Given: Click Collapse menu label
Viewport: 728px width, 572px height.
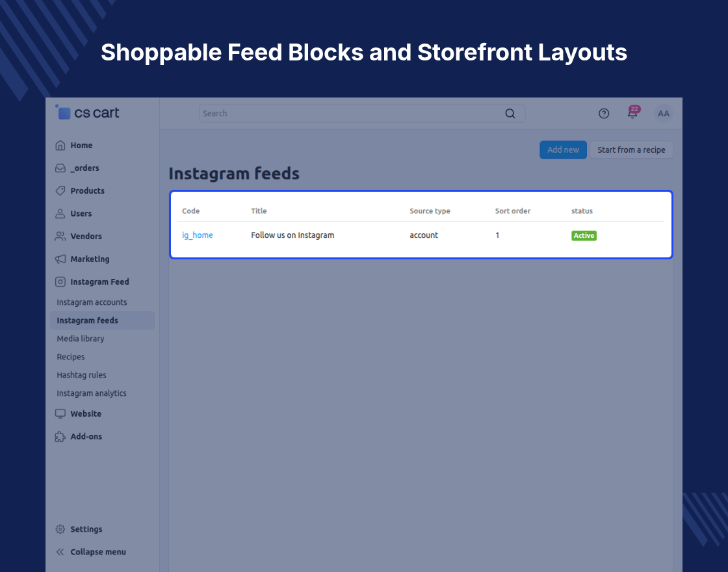Looking at the screenshot, I should pyautogui.click(x=98, y=552).
